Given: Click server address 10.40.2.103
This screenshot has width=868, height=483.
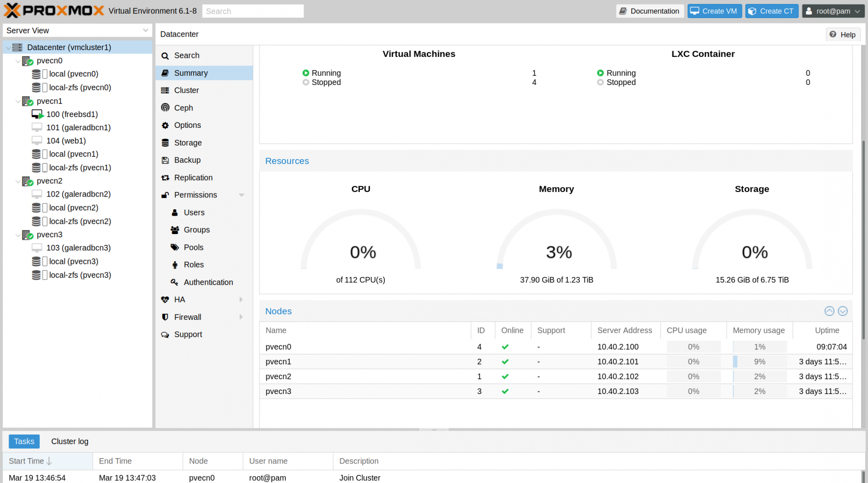Looking at the screenshot, I should point(618,391).
